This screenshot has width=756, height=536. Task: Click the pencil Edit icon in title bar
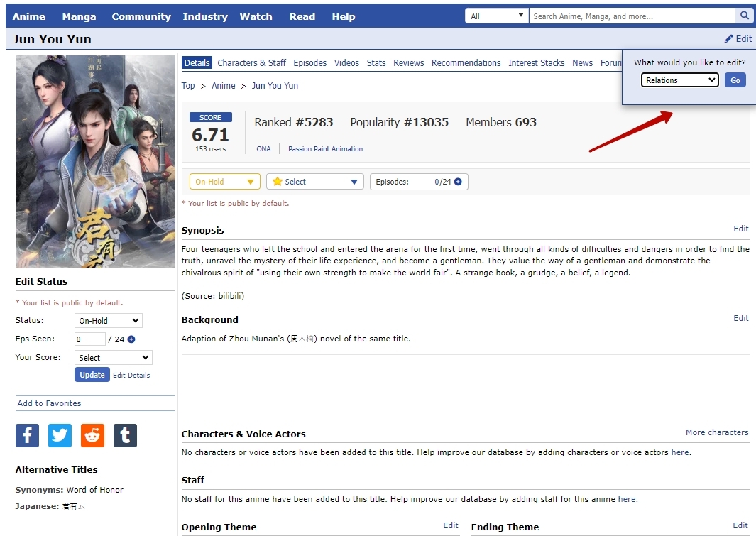click(x=728, y=39)
